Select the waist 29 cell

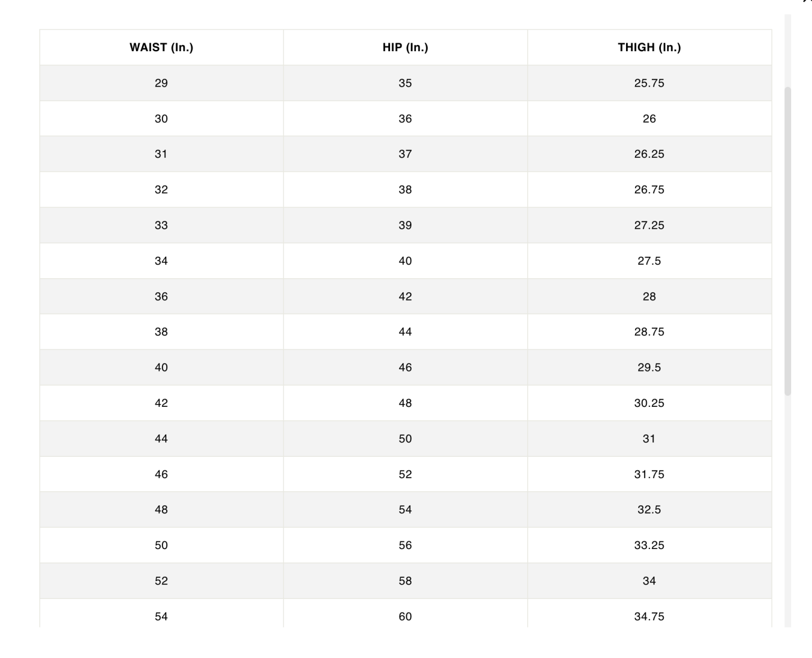pyautogui.click(x=161, y=83)
